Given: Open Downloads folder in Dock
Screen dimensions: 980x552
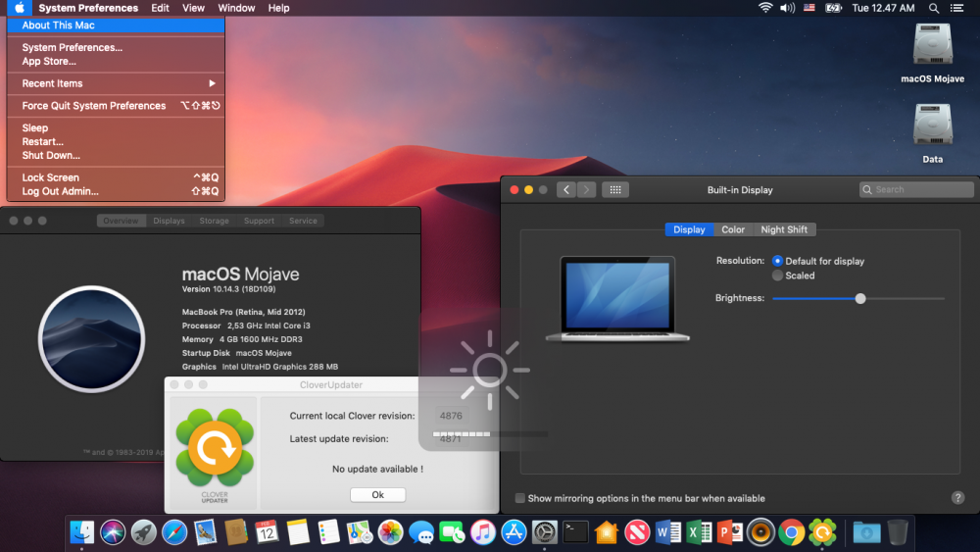Looking at the screenshot, I should [x=866, y=532].
